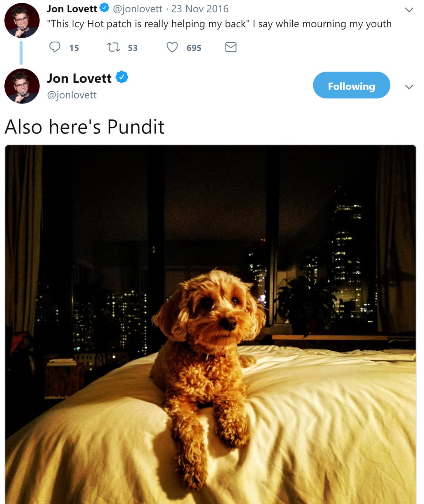
Task: Like the tweet with the heart icon
Action: pyautogui.click(x=172, y=47)
